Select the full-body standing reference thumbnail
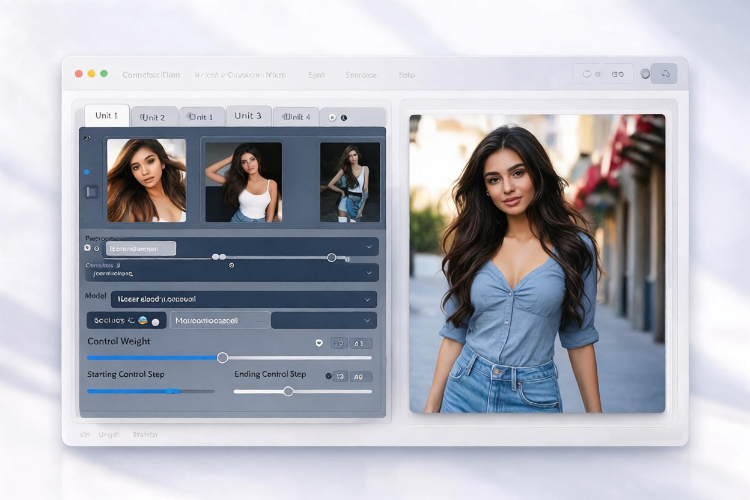This screenshot has height=500, width=750. (x=350, y=182)
